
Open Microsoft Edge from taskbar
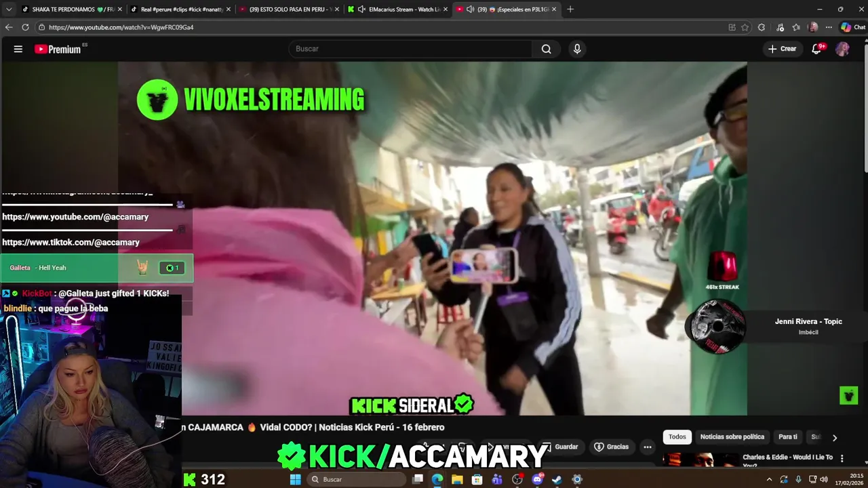point(437,479)
